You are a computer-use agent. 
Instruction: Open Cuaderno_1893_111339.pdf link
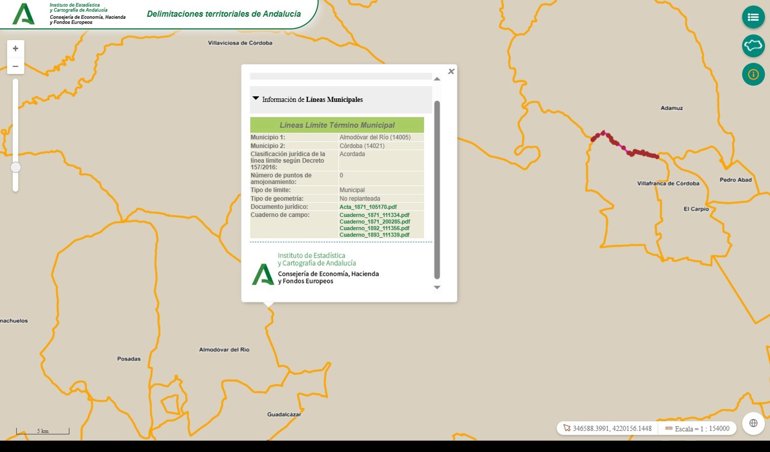[375, 235]
